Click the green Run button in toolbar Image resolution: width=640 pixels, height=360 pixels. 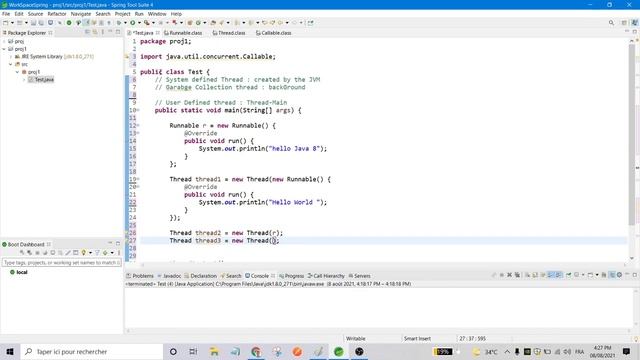(133, 23)
